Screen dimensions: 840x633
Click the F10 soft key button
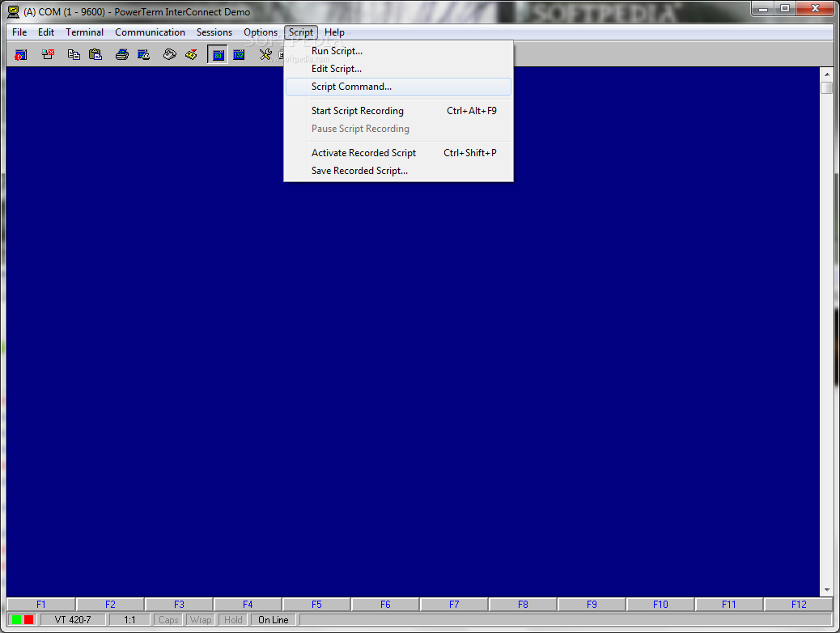pyautogui.click(x=660, y=604)
